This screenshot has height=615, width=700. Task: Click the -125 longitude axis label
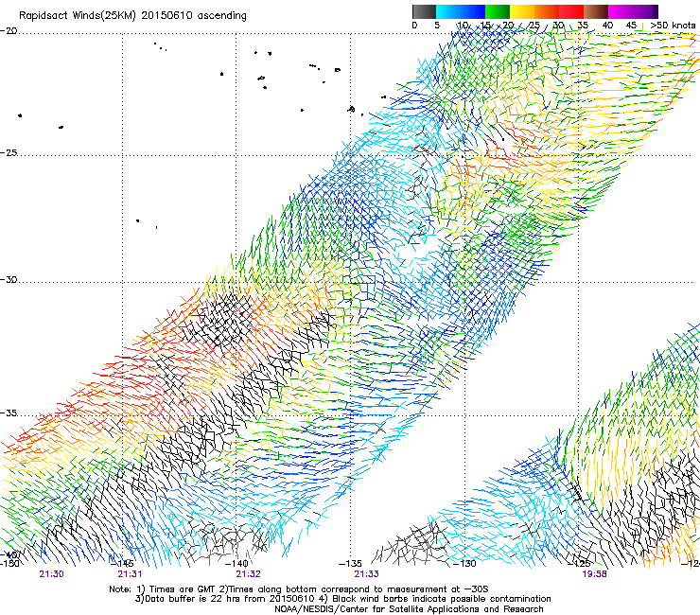[579, 563]
